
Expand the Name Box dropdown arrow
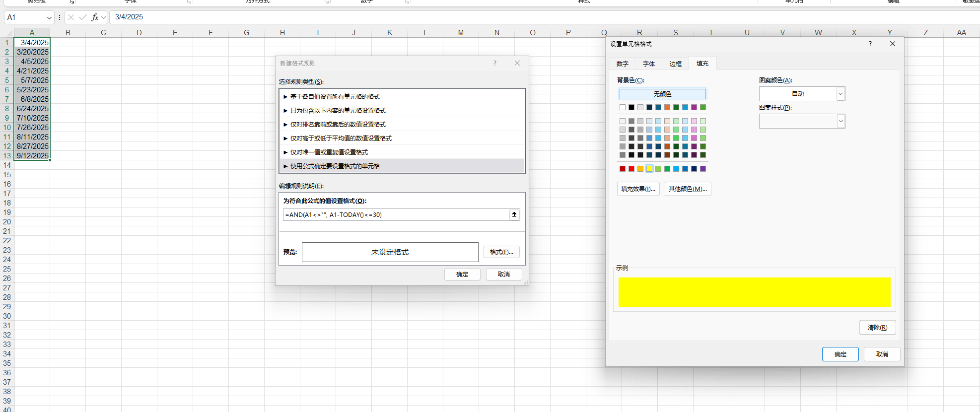[49, 17]
